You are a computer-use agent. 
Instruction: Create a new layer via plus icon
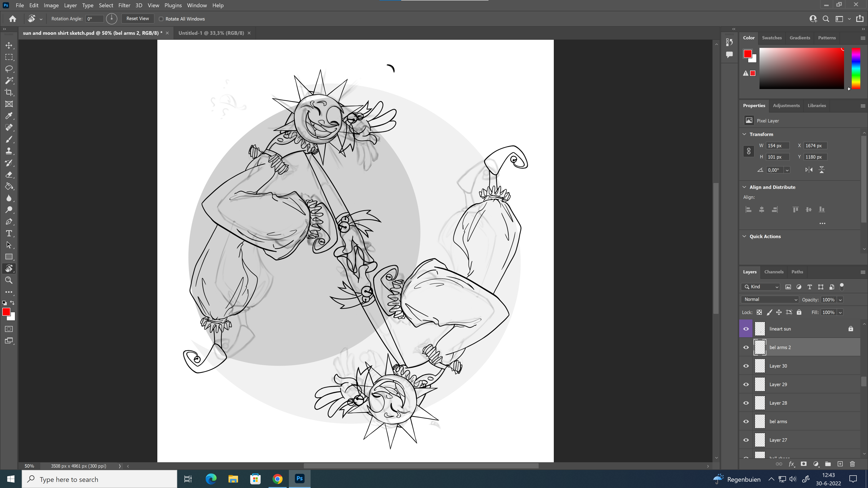coord(840,464)
